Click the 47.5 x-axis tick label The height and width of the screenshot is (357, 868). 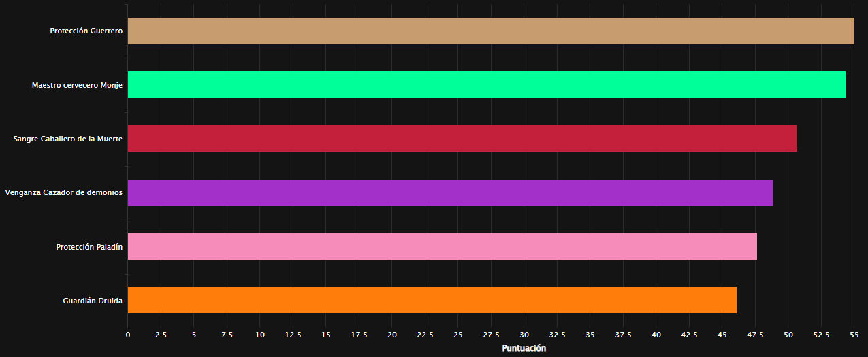[x=755, y=335]
